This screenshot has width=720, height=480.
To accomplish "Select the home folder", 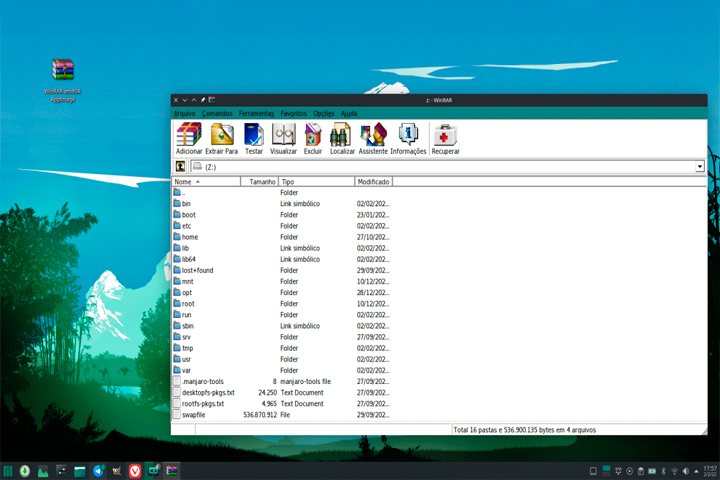I will tap(281, 237).
